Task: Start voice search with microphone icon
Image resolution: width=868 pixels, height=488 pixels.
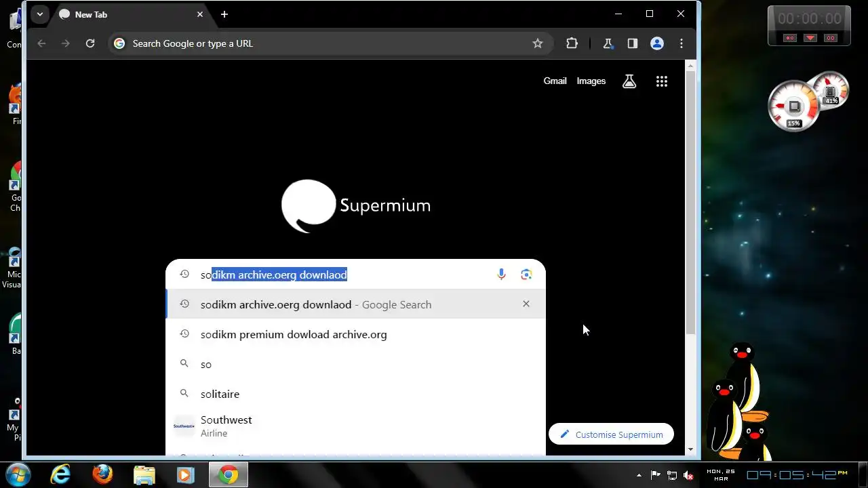Action: coord(501,274)
